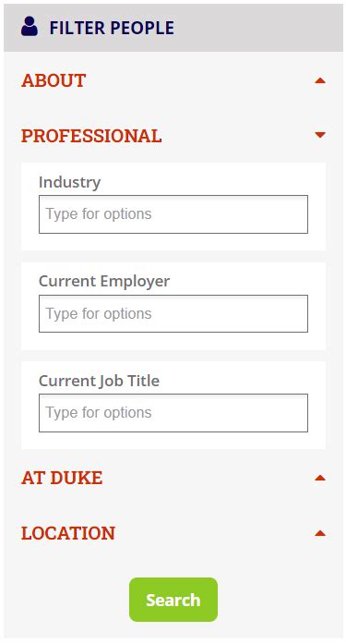Click placeholder text inside Current Employer box
The width and height of the screenshot is (346, 644).
coord(99,314)
